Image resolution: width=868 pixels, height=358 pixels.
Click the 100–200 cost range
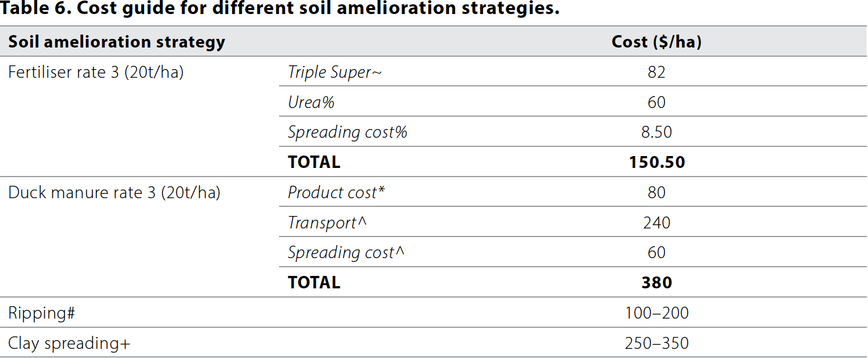click(x=656, y=313)
